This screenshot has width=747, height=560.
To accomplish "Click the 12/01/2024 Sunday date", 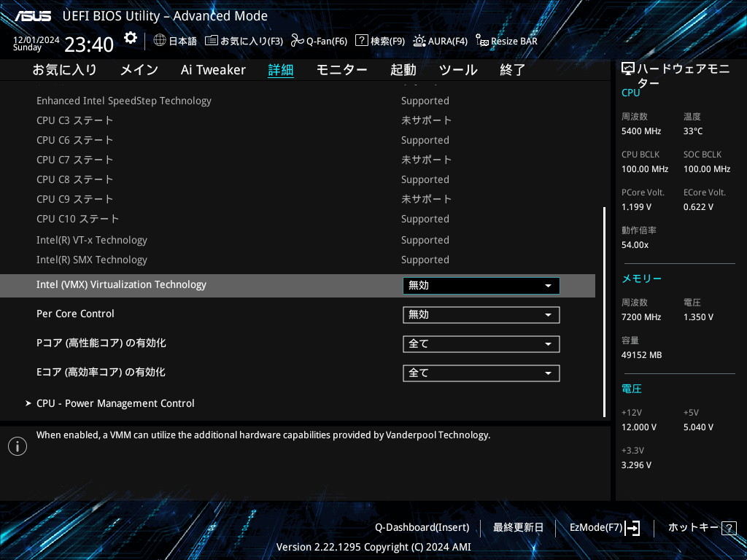I will [36, 43].
